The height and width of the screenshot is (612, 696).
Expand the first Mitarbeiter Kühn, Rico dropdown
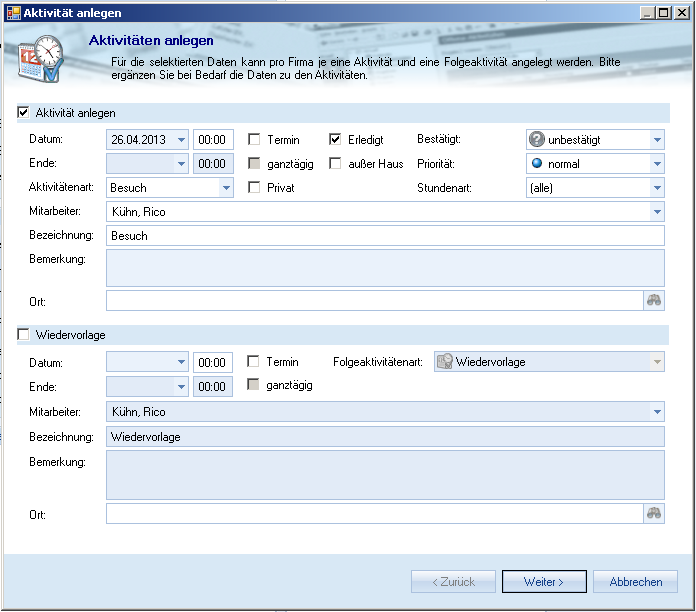click(656, 212)
